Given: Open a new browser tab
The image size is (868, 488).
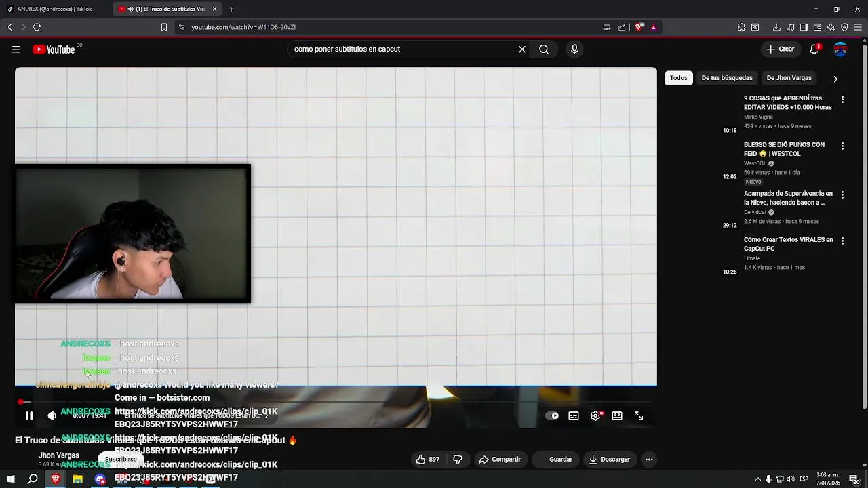Looking at the screenshot, I should [x=231, y=9].
